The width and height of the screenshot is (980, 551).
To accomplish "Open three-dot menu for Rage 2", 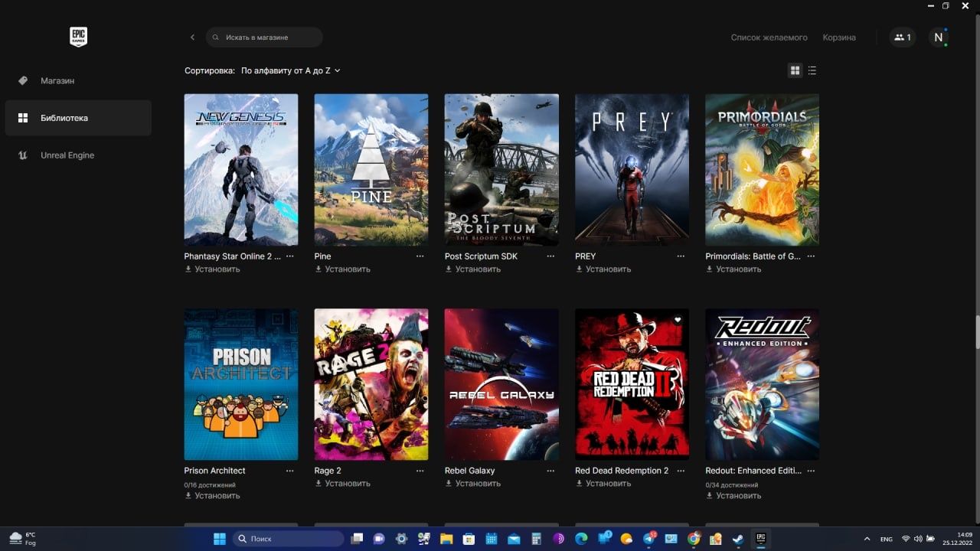I will click(420, 471).
